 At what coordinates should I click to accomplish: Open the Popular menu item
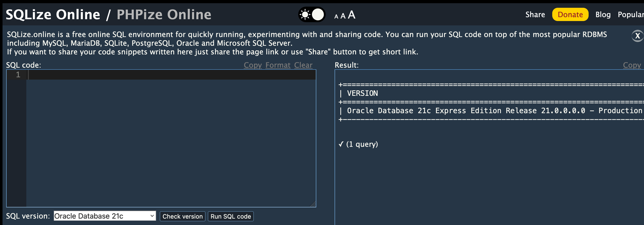[x=630, y=14]
